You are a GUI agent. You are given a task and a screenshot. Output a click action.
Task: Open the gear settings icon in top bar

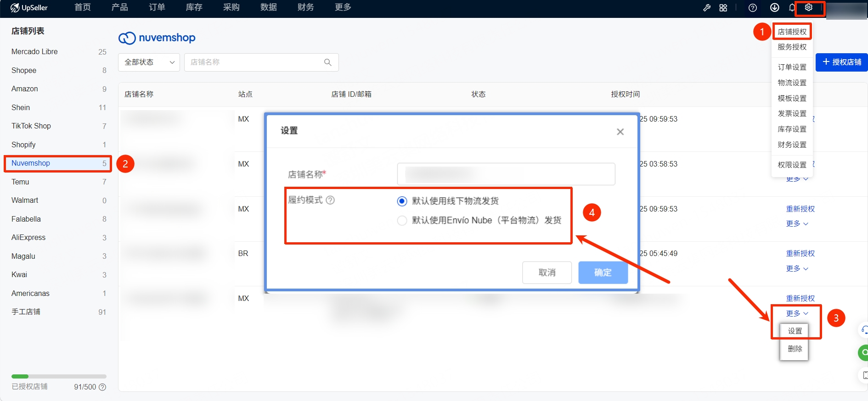[809, 7]
